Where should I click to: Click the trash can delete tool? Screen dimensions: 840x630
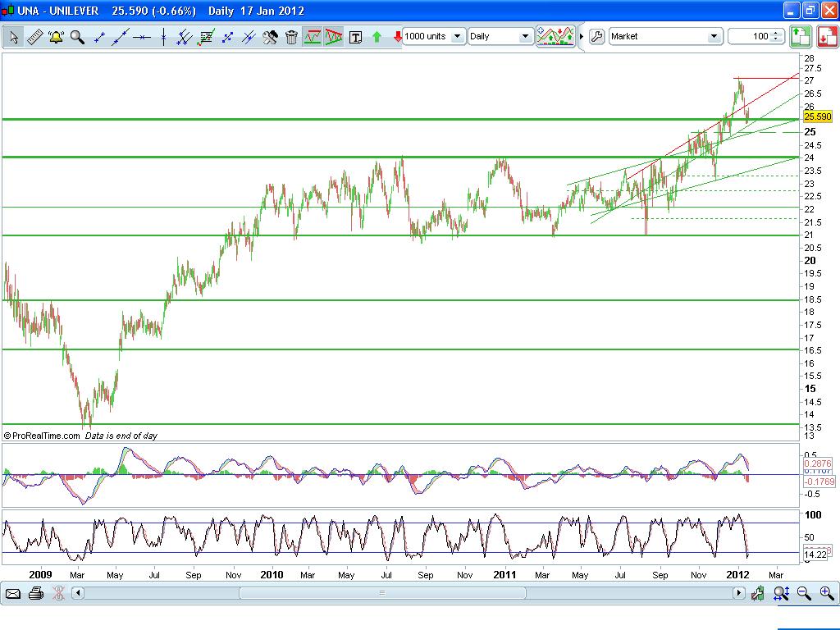291,37
